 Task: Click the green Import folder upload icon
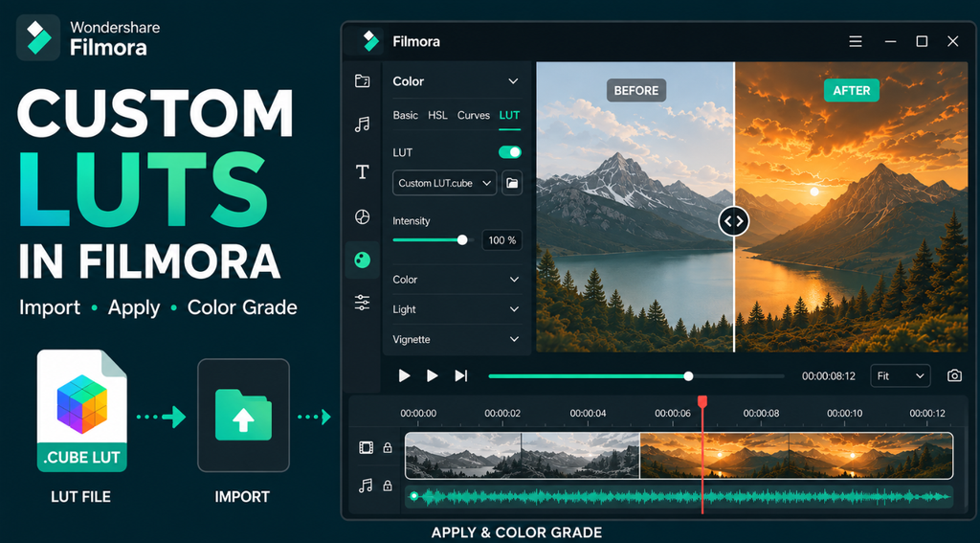(x=243, y=415)
